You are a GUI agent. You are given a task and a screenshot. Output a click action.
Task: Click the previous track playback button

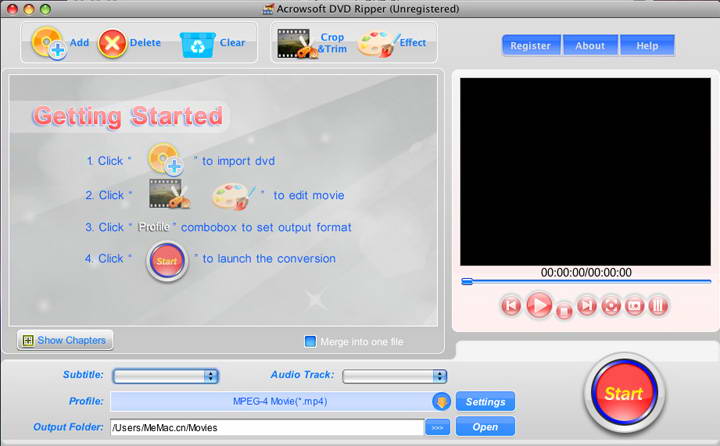pos(511,305)
